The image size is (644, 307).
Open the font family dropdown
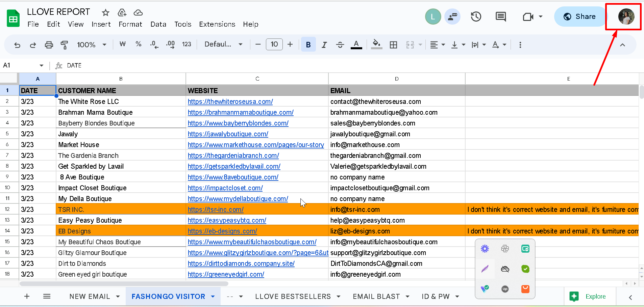(x=223, y=44)
